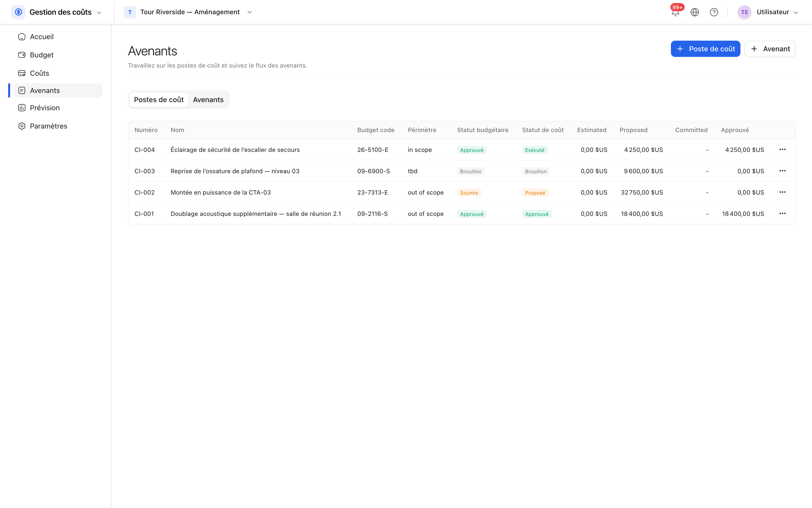812x508 pixels.
Task: Click budget code 23-7313-E
Action: click(x=373, y=193)
